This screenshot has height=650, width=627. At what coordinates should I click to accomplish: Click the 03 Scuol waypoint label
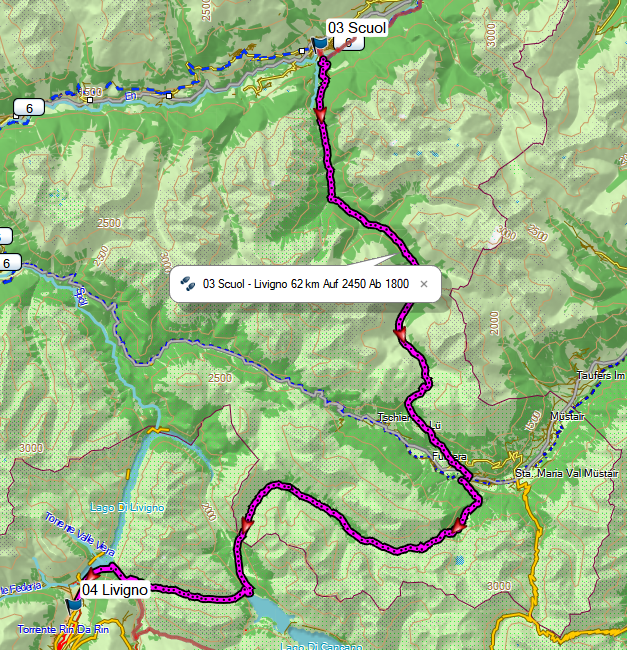[x=357, y=28]
